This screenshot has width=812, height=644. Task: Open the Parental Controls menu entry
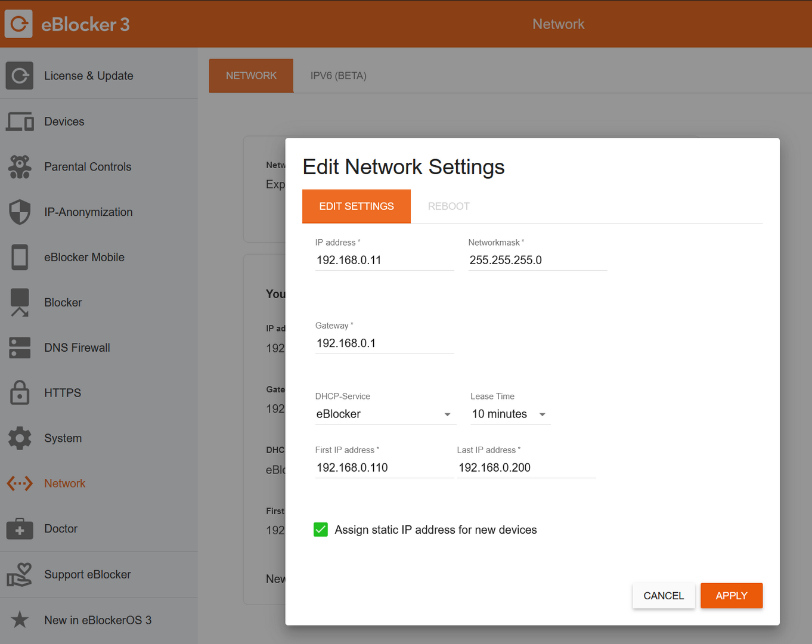pyautogui.click(x=88, y=167)
